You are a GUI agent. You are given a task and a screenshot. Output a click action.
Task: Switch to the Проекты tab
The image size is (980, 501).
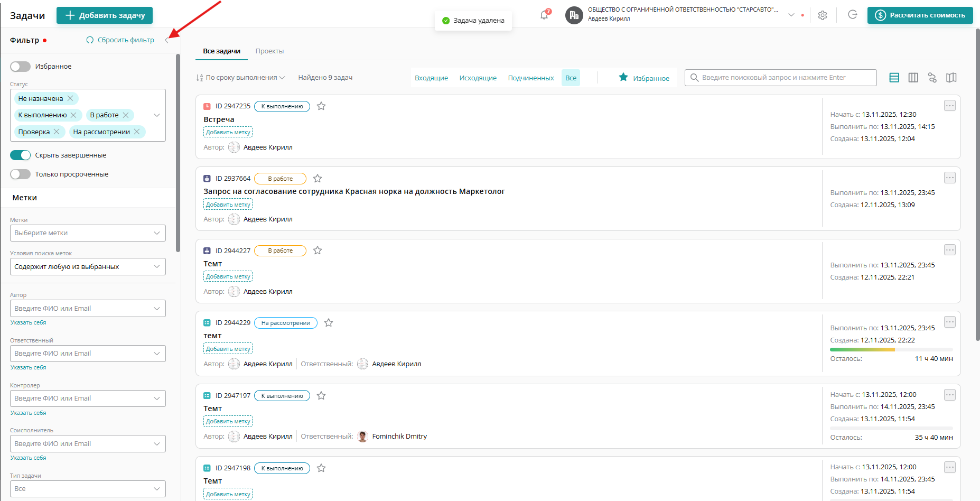pyautogui.click(x=269, y=51)
